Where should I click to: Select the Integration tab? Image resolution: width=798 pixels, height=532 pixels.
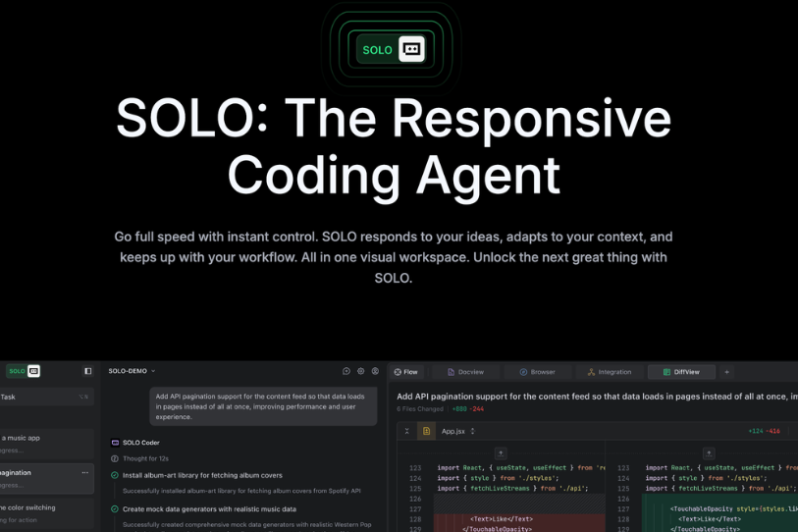610,372
